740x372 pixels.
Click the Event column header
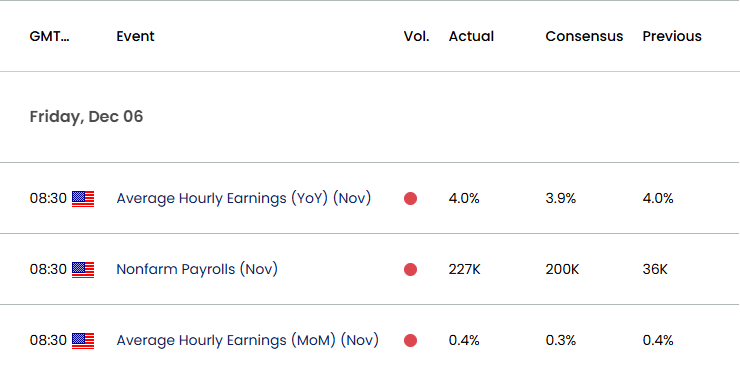pyautogui.click(x=135, y=36)
